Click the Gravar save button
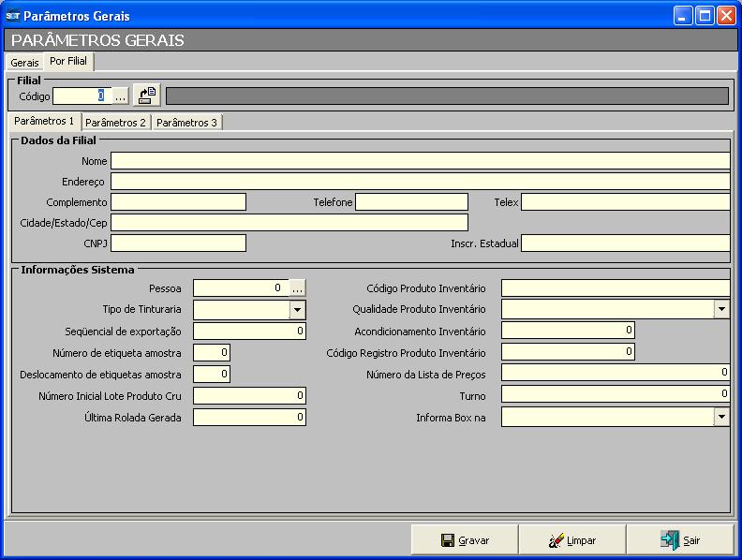Screen dimensions: 742x560 tap(465, 540)
